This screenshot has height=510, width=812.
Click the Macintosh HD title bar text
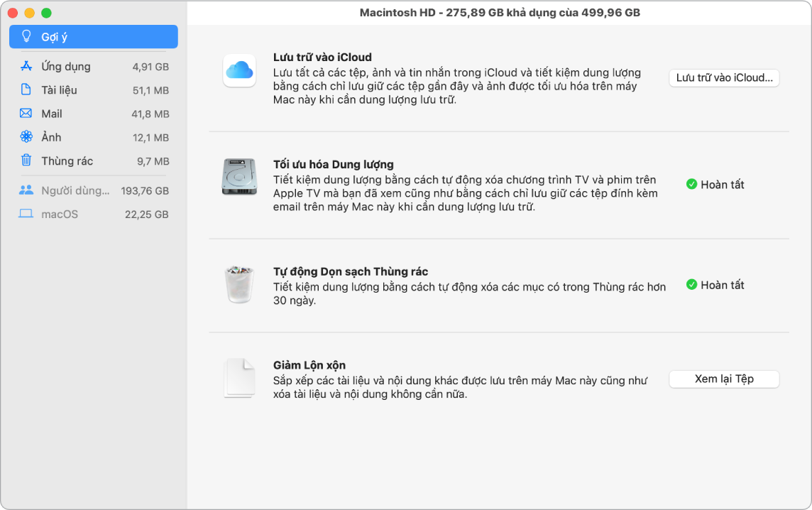(499, 12)
